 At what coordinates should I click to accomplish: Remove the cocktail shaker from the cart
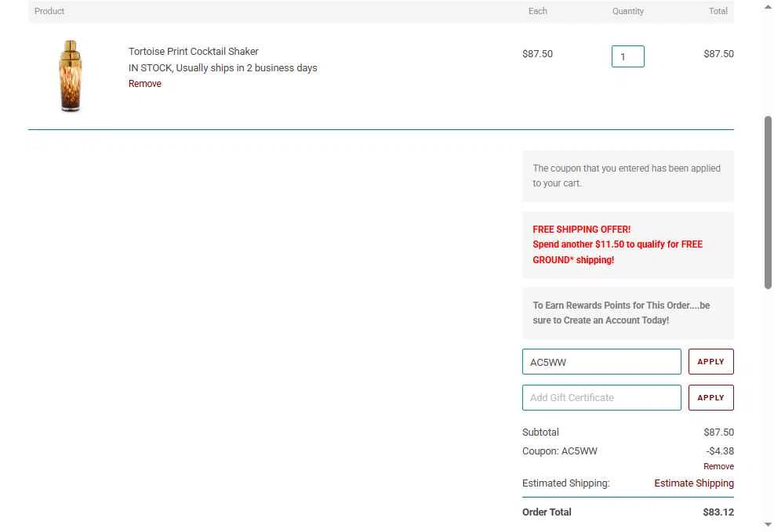[144, 84]
